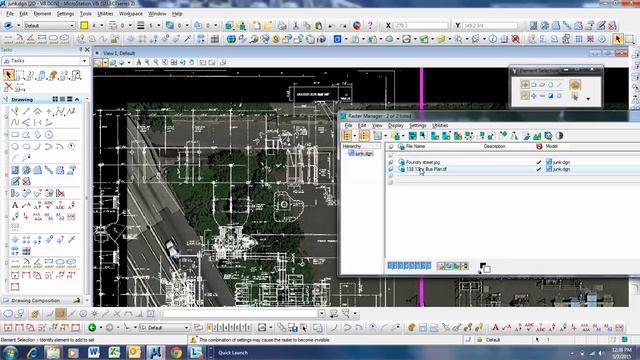Open the Utilities menu in Raster Manager
The height and width of the screenshot is (360, 640).
(440, 125)
